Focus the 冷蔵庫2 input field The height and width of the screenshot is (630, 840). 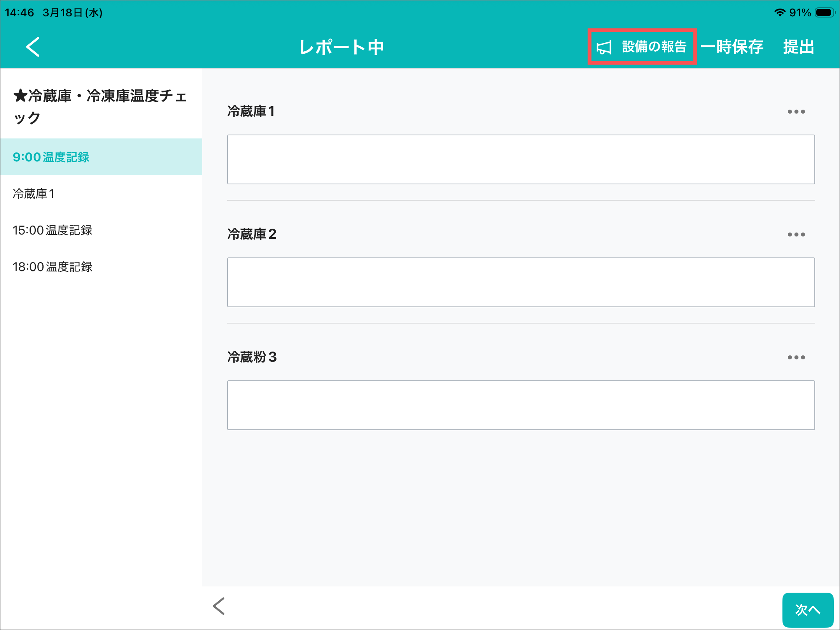(520, 282)
